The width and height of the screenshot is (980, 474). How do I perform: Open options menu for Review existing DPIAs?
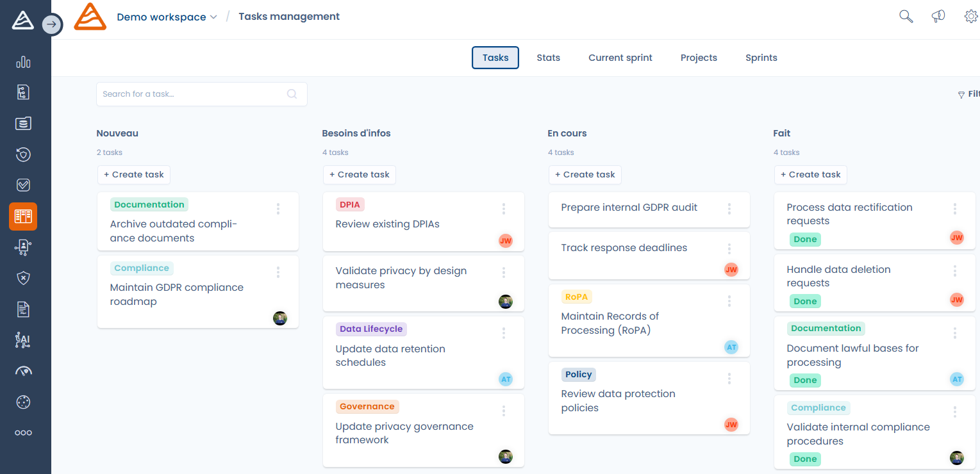[504, 209]
